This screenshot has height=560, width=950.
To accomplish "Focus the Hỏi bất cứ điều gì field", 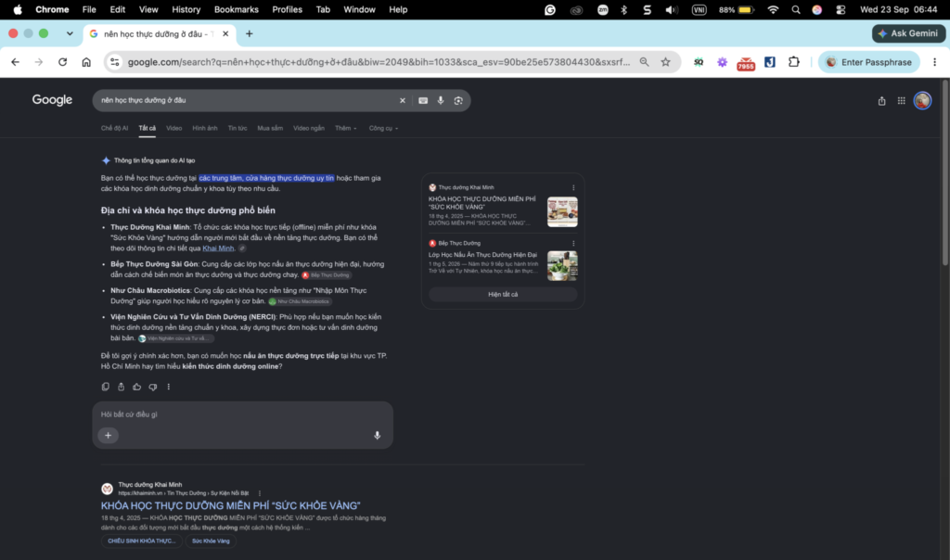I will tap(242, 414).
